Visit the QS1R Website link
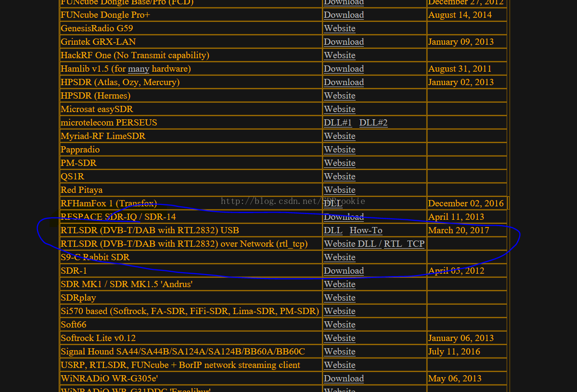The height and width of the screenshot is (392, 577). pos(340,177)
